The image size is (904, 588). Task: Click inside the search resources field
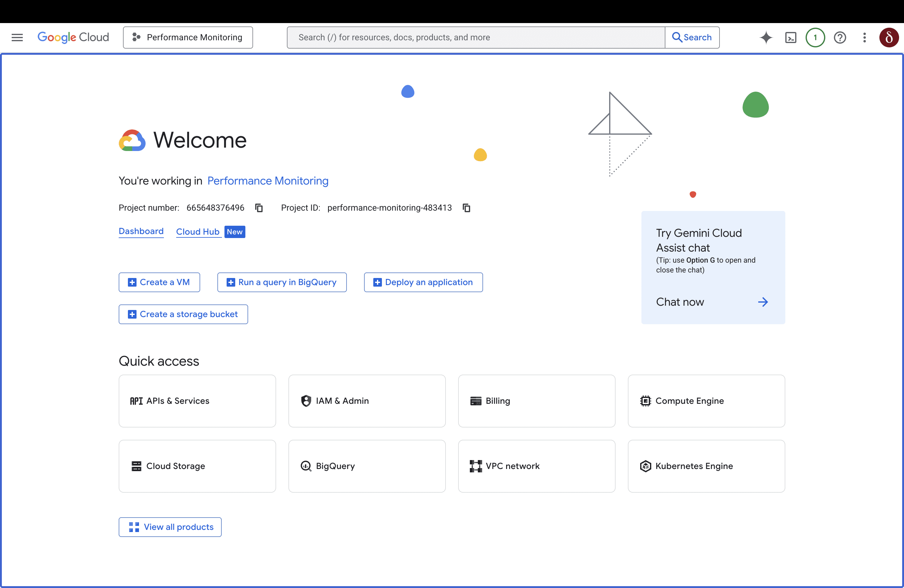(x=475, y=37)
